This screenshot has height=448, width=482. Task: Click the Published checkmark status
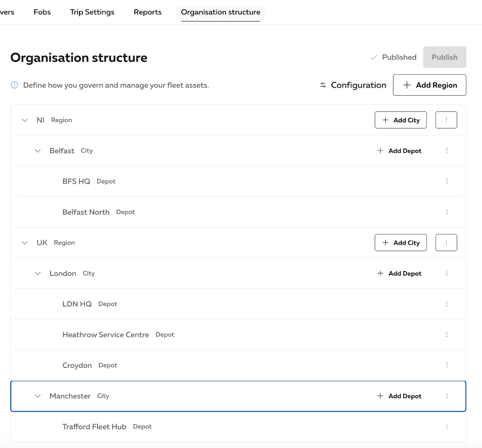(x=394, y=57)
